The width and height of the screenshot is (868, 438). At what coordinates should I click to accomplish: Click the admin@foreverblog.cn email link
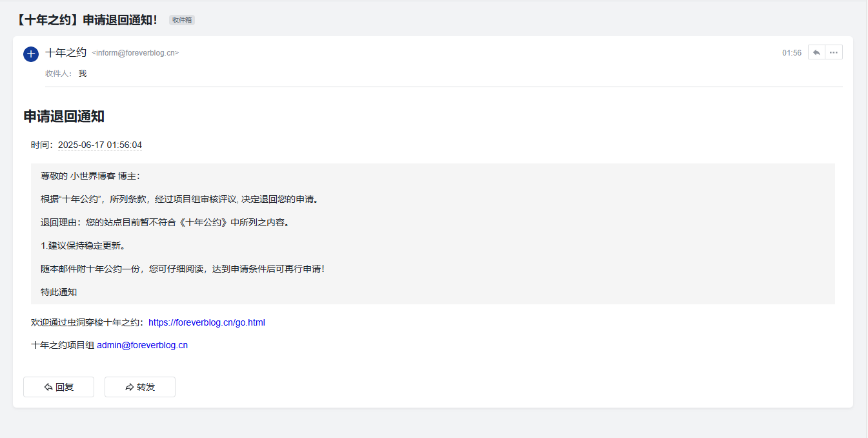[x=142, y=345]
